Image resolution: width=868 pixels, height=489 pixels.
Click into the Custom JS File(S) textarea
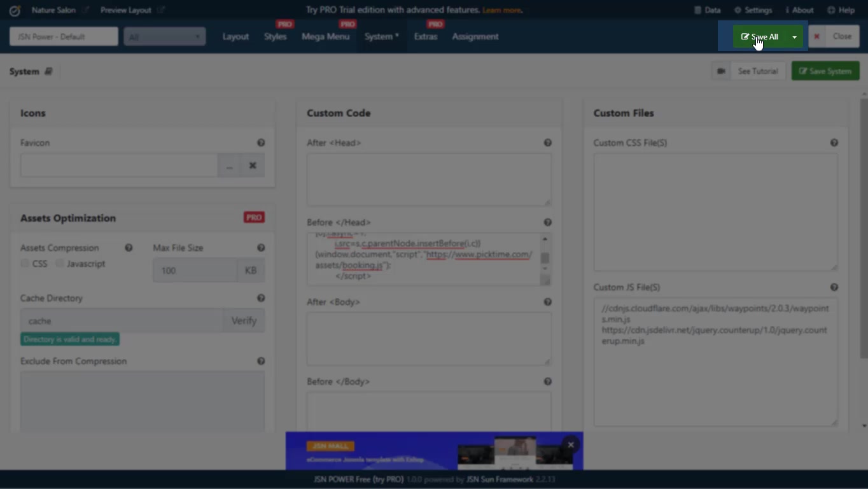(x=715, y=382)
